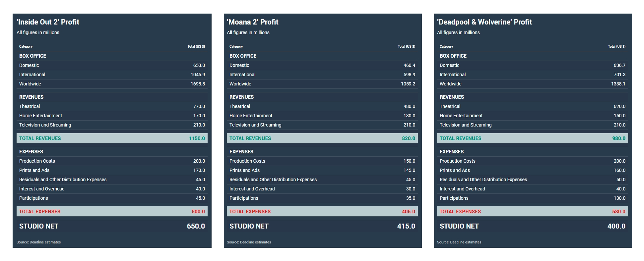This screenshot has height=261, width=644.
Task: Click Moana 2 International value 598.9
Action: [x=409, y=75]
